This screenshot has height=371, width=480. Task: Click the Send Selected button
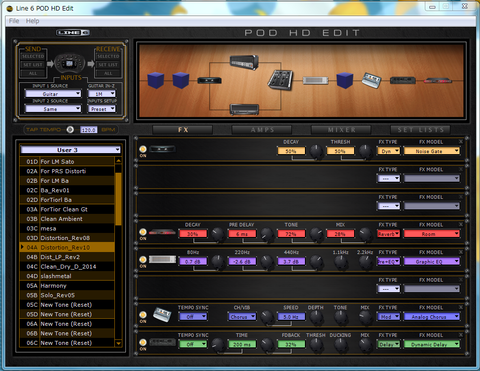(33, 56)
